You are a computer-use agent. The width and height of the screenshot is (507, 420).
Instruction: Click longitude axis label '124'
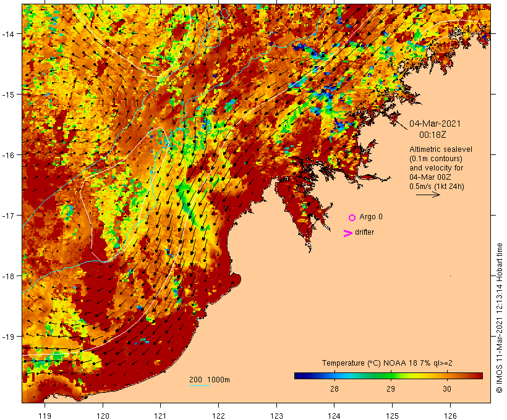point(334,416)
